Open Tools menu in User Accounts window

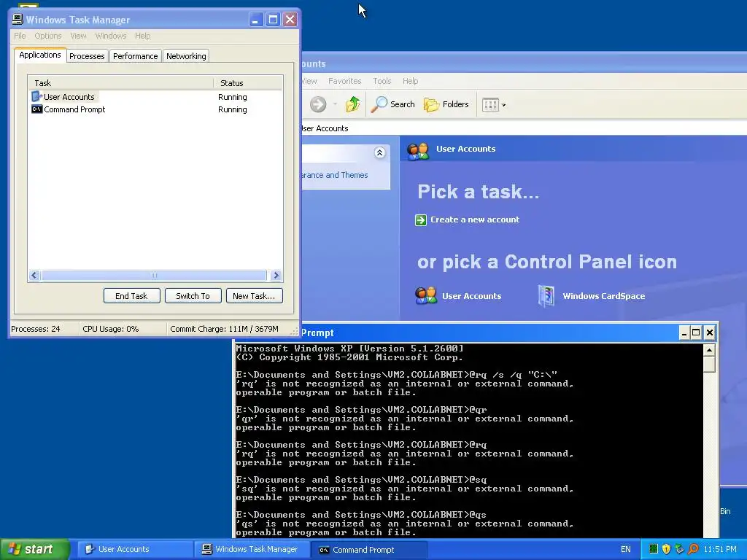click(x=382, y=81)
